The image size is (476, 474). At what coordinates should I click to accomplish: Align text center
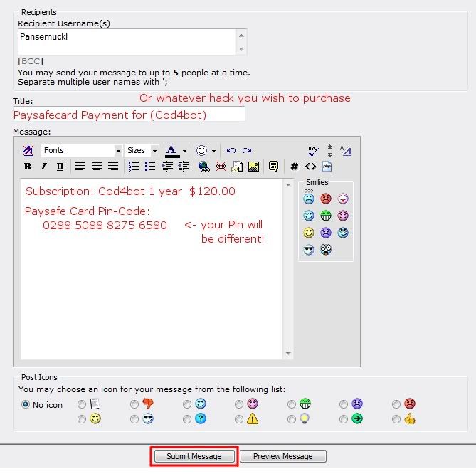pos(97,167)
